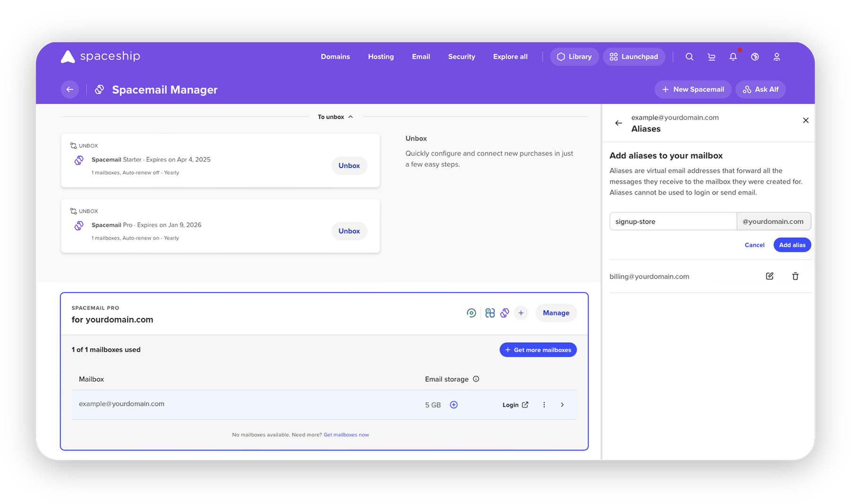Unbox the Spacemail Starter plan
The height and width of the screenshot is (504, 851).
[x=349, y=165]
